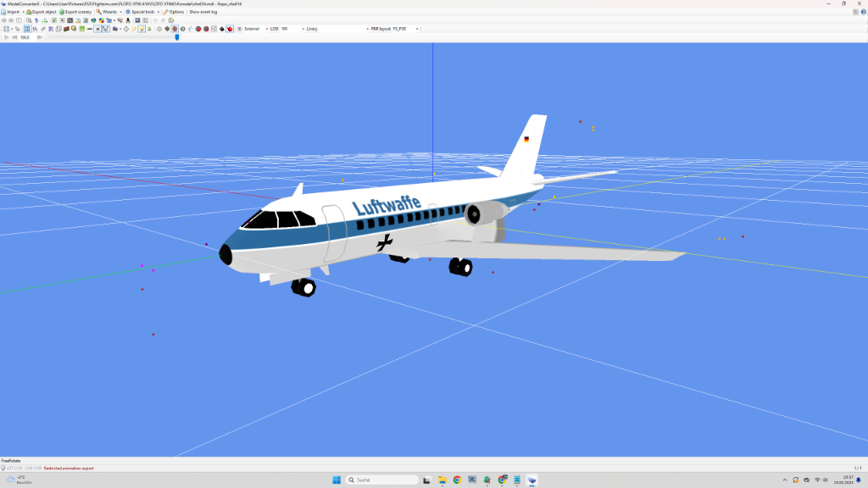Image resolution: width=868 pixels, height=488 pixels.
Task: Click Export object button
Action: click(42, 12)
